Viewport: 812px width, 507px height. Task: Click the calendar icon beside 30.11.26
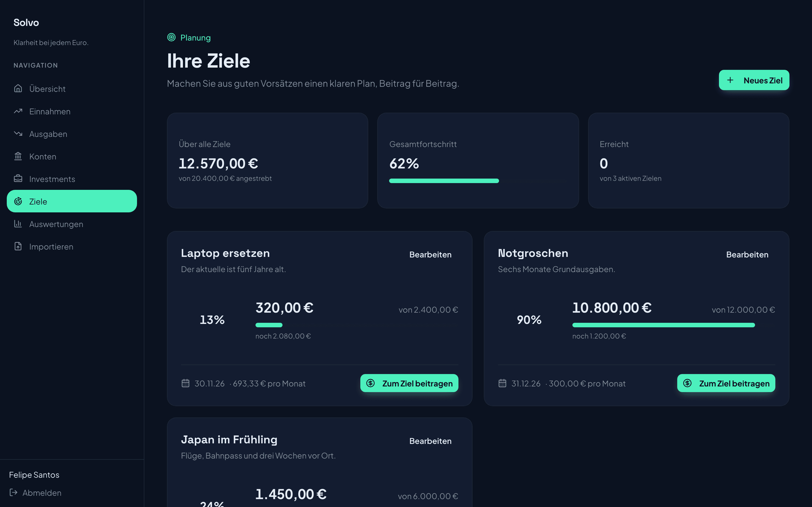pos(186,383)
